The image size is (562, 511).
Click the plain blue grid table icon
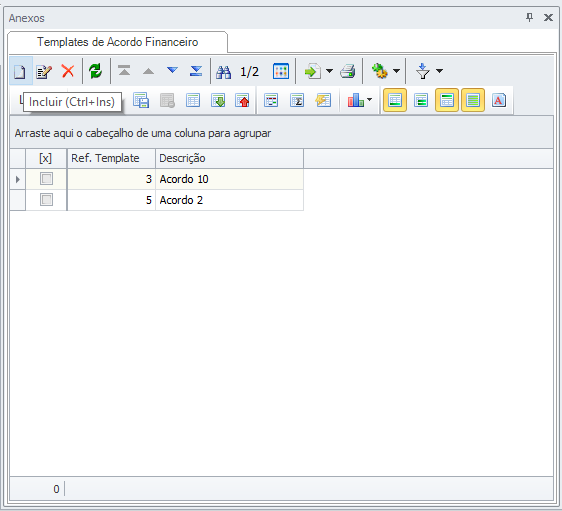193,101
